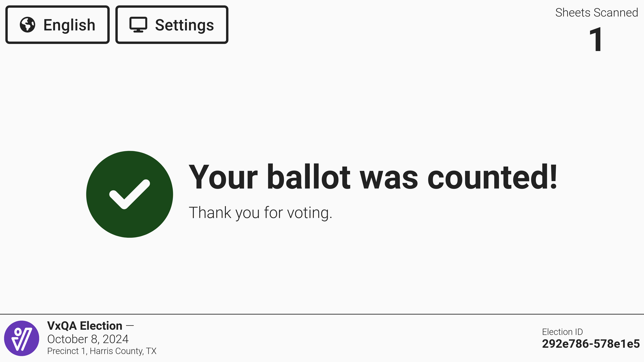644x362 pixels.
Task: Click the white checkmark inside the circle
Action: (130, 194)
